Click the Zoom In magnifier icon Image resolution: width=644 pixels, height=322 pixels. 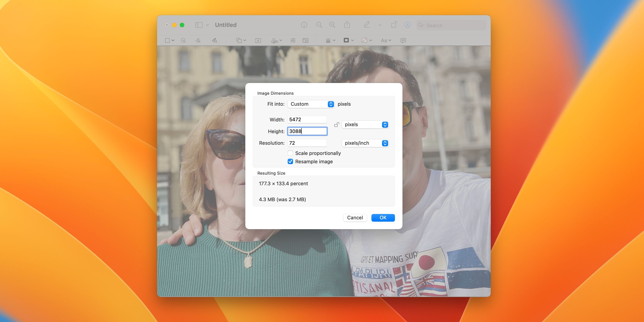pyautogui.click(x=332, y=25)
